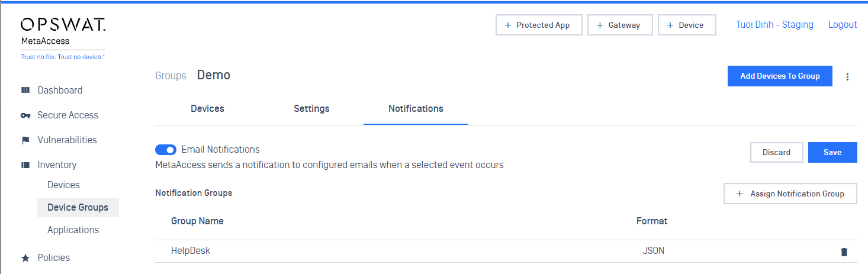868x274 pixels.
Task: Click Add Devices To Group button
Action: tap(780, 76)
